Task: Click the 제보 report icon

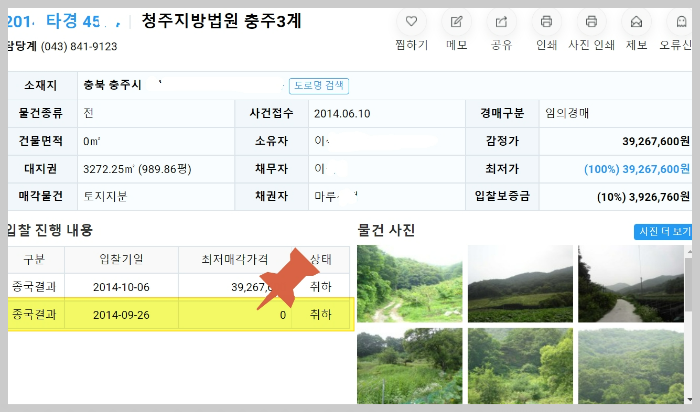Action: tap(636, 21)
